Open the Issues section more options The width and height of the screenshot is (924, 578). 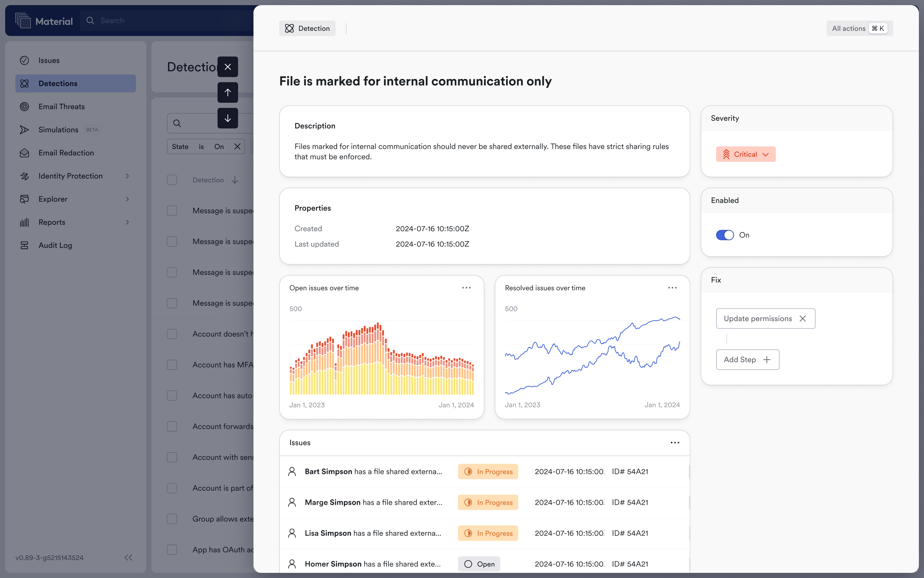point(675,443)
